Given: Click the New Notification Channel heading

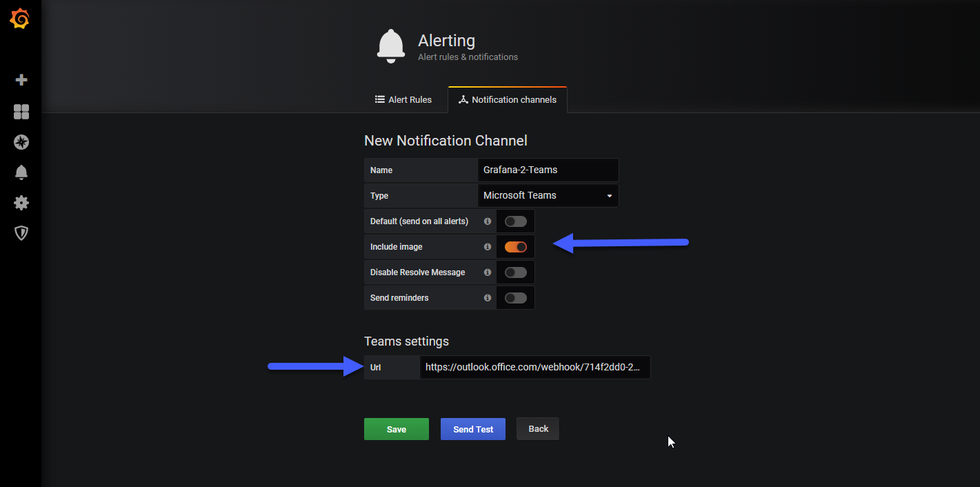Looking at the screenshot, I should 446,141.
